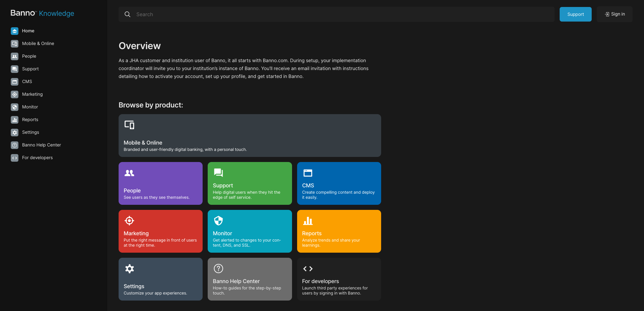Open the green Support product card
Screen dimensions: 644x311
pyautogui.click(x=250, y=183)
